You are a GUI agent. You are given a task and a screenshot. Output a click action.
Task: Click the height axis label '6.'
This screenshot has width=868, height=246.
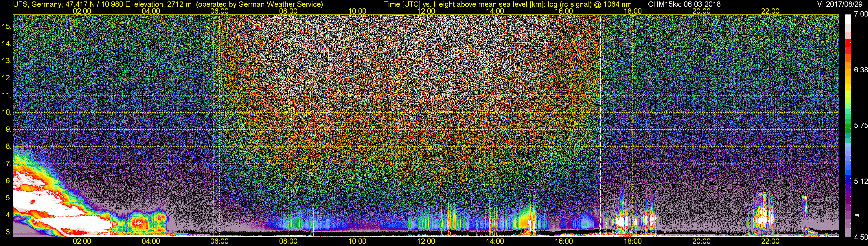(8, 181)
